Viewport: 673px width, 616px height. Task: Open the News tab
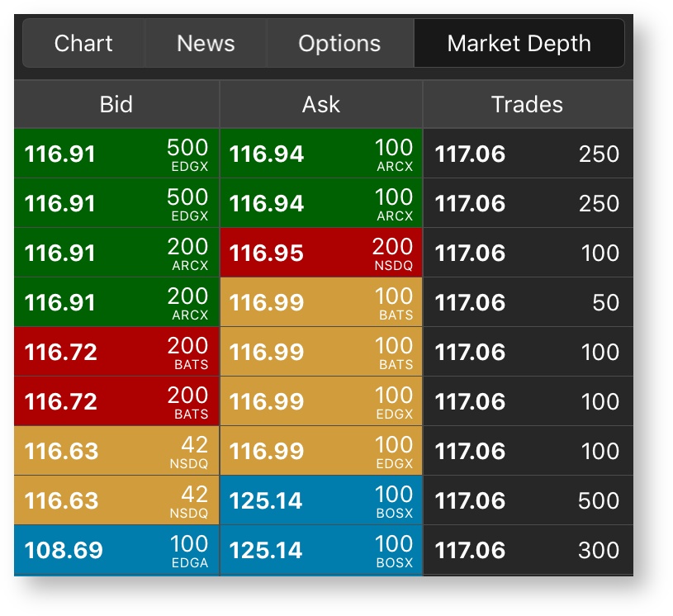pyautogui.click(x=206, y=44)
